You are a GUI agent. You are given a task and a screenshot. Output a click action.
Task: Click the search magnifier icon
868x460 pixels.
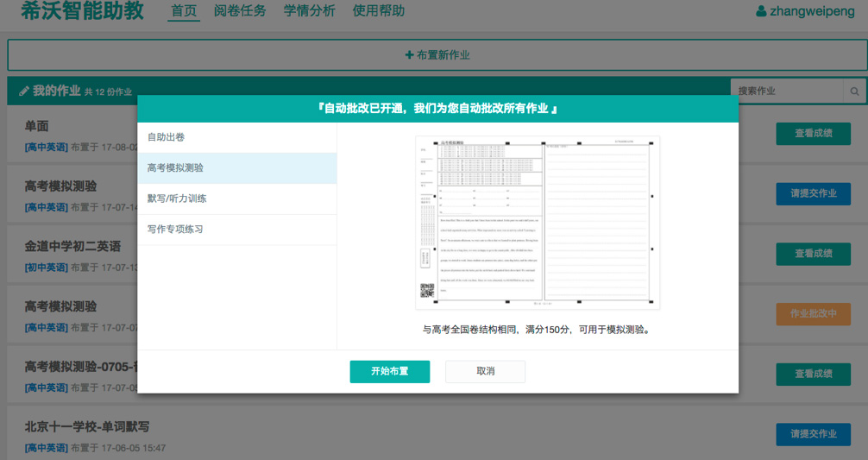(x=854, y=91)
